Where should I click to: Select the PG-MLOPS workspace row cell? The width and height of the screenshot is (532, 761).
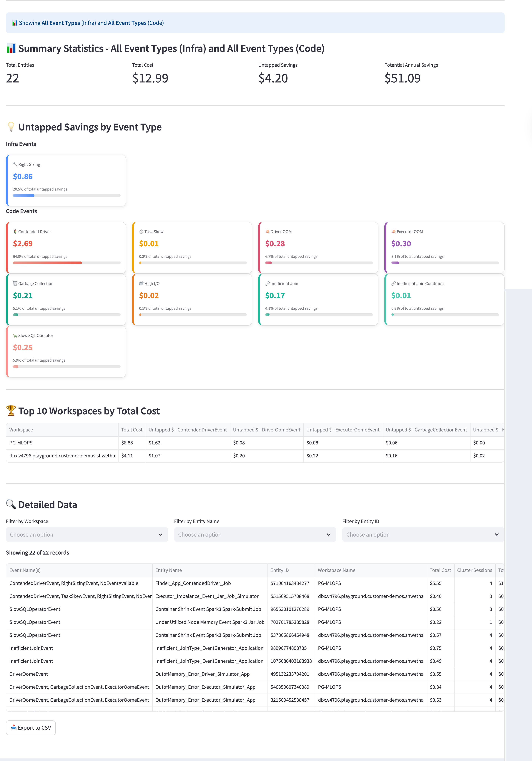[x=21, y=442]
